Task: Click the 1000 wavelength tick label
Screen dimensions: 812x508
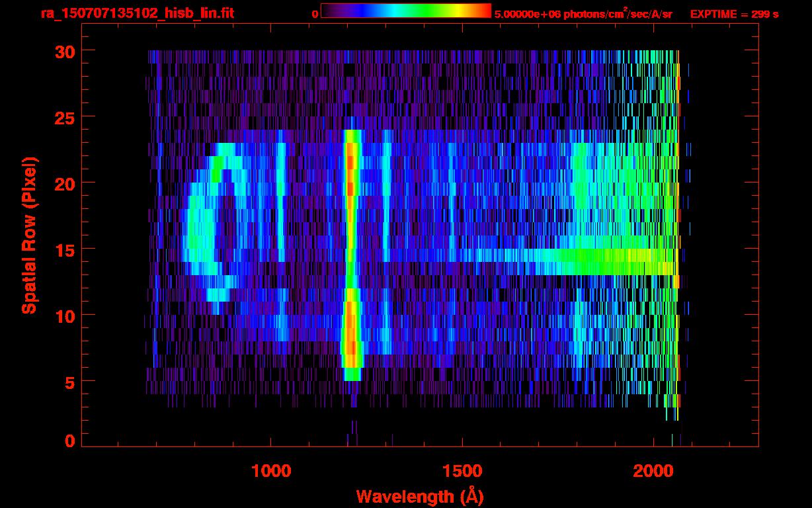Action: click(x=271, y=471)
